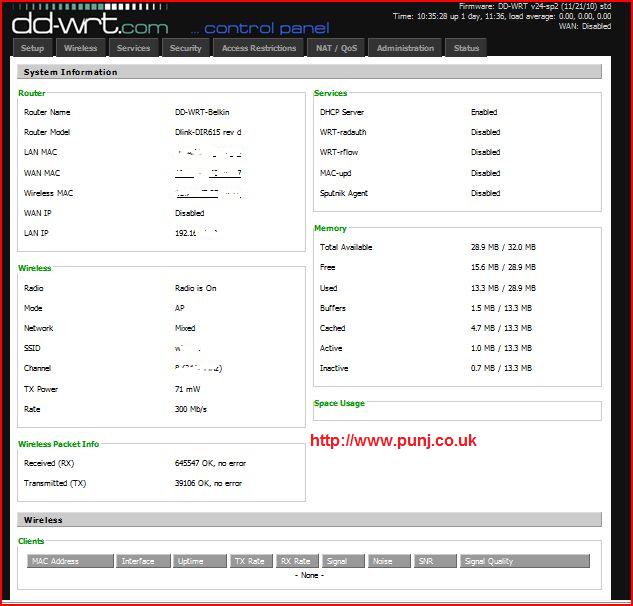The width and height of the screenshot is (633, 606).
Task: Click the "- None -" clients entry
Action: [x=309, y=575]
